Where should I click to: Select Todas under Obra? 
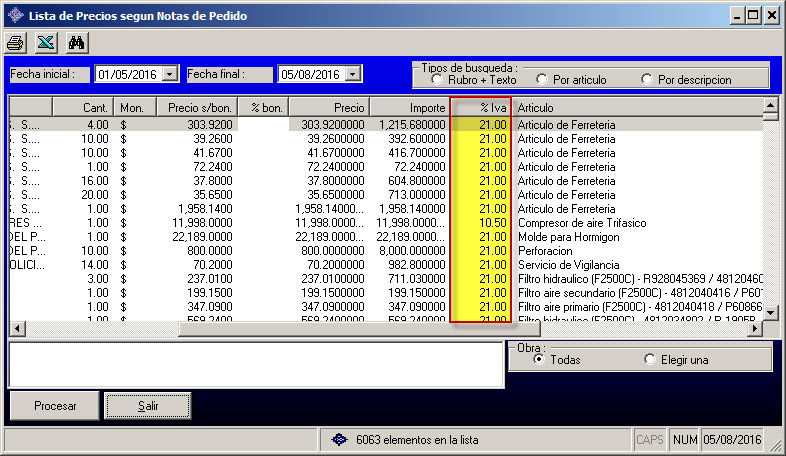[x=540, y=359]
